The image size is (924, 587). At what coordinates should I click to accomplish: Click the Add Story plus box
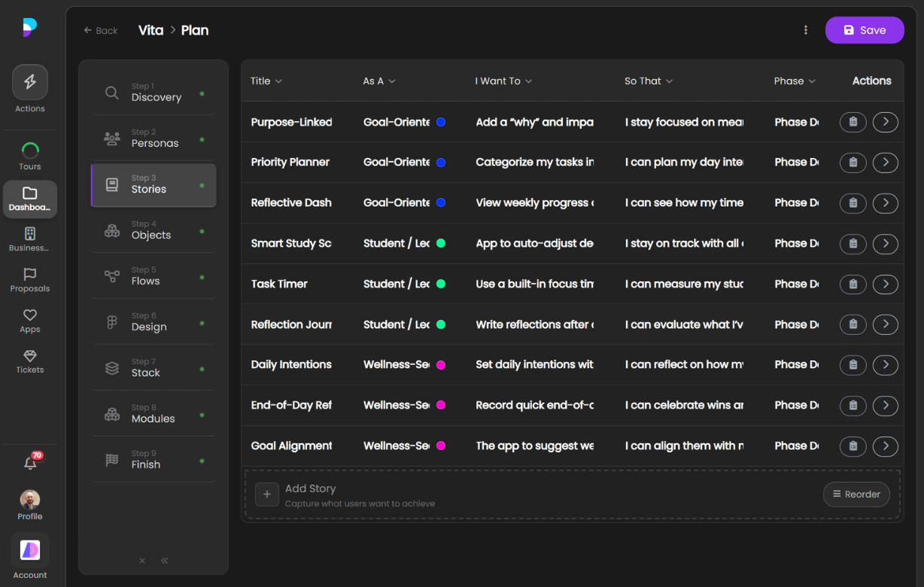click(x=267, y=494)
